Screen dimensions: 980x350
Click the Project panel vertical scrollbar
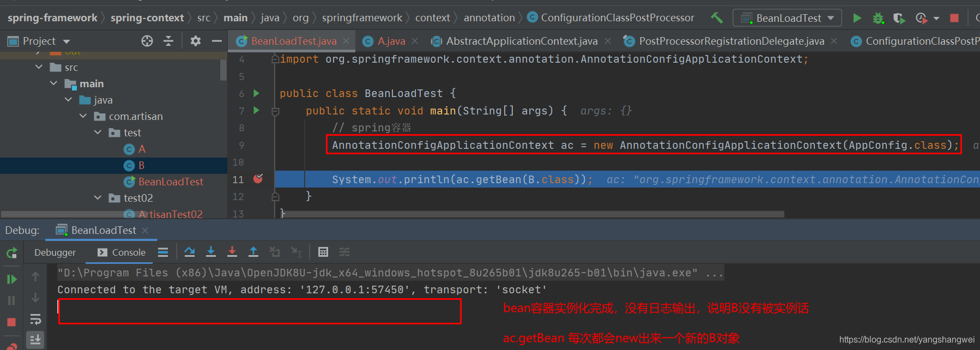pos(223,70)
